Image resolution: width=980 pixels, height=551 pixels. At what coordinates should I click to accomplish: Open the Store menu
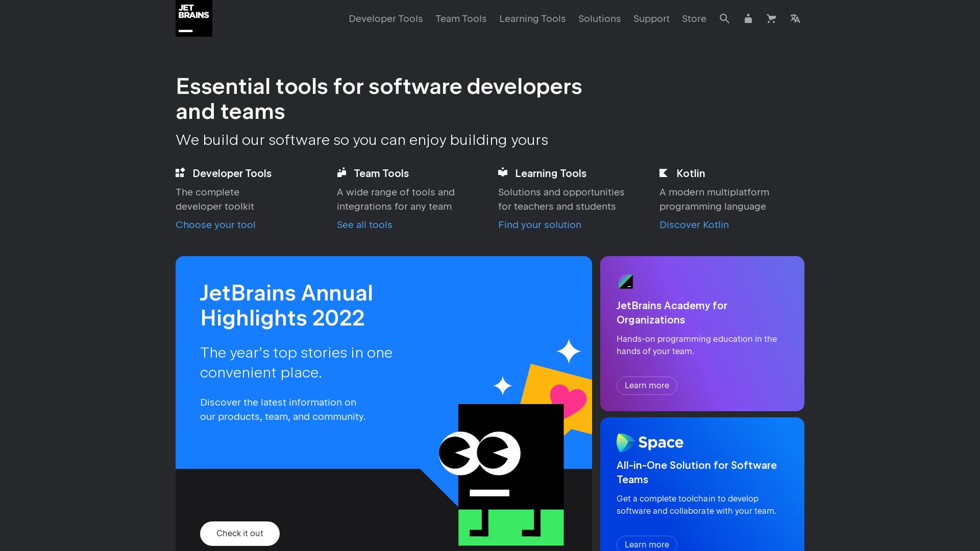(694, 18)
